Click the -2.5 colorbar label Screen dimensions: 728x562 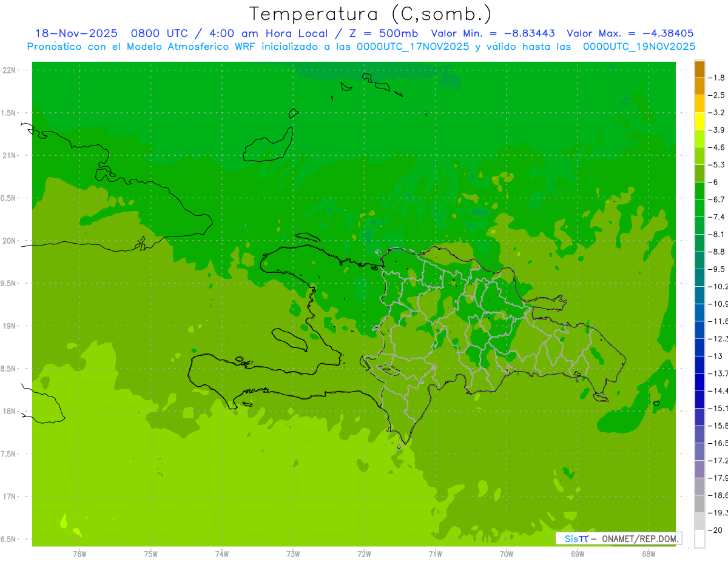716,95
